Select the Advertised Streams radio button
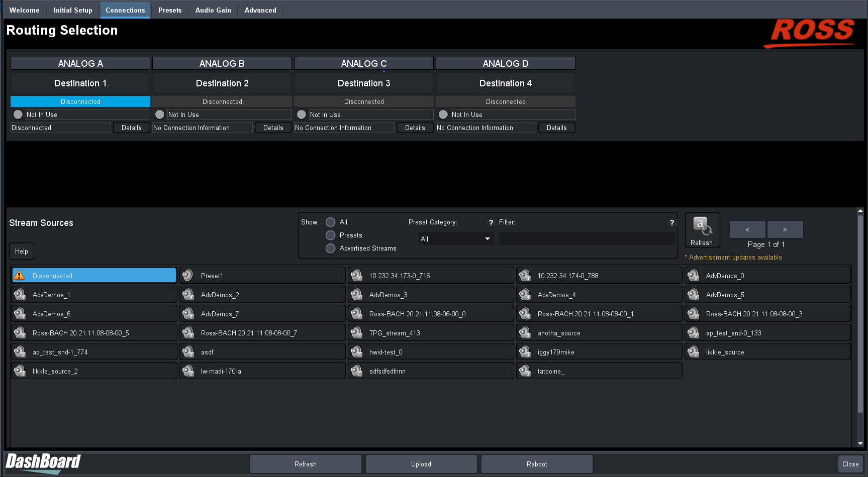The width and height of the screenshot is (868, 477). coord(330,248)
